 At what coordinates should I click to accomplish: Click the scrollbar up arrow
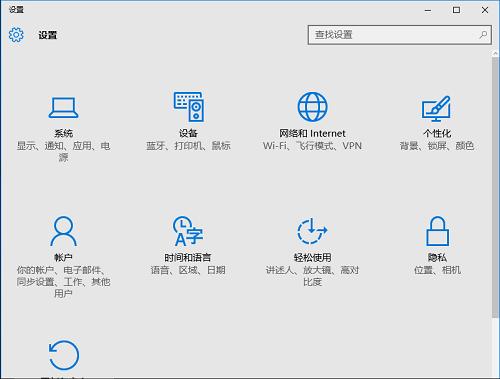tap(495, 53)
